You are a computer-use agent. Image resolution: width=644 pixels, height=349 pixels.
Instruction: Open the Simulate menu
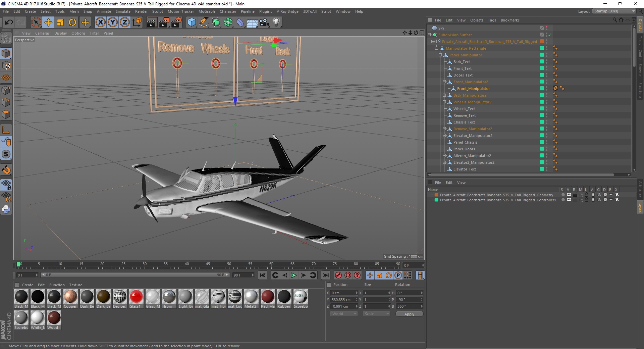[x=123, y=11]
